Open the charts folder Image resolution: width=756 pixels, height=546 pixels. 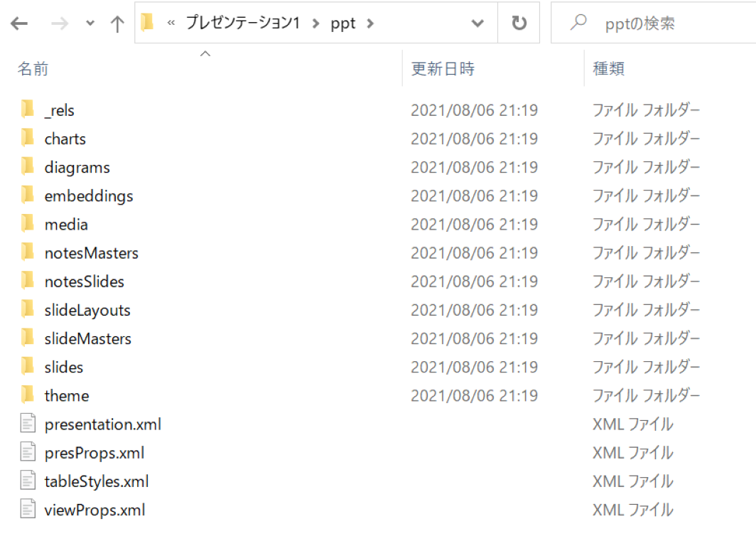pos(65,139)
